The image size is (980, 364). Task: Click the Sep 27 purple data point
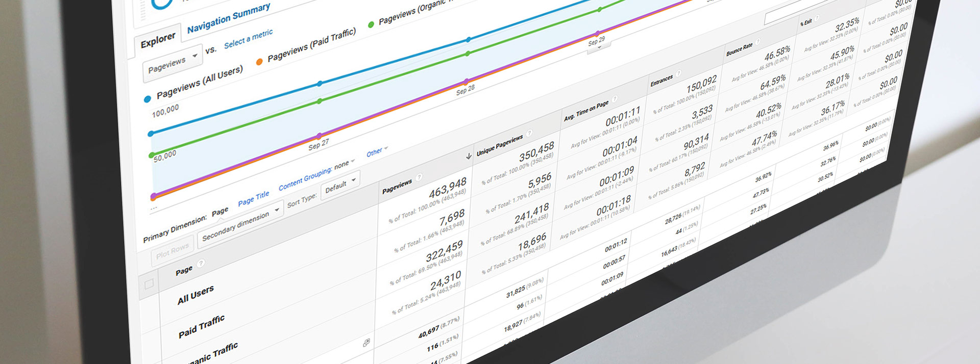[320, 136]
